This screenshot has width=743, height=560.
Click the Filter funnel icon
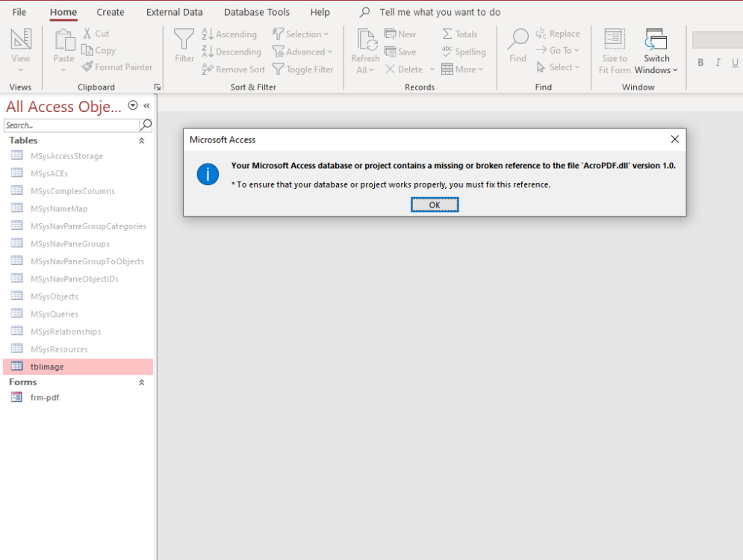click(x=184, y=40)
